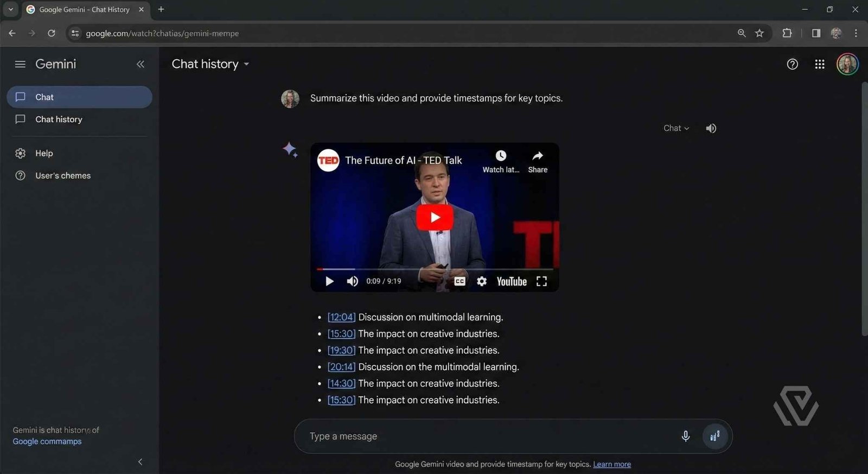
Task: Open the Chat dropdown above response
Action: 676,128
